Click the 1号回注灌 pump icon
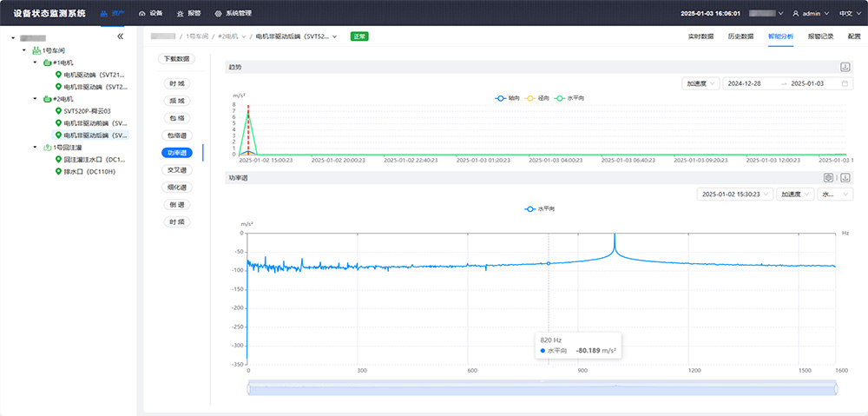Screen dimensions: 868x416 [47, 148]
